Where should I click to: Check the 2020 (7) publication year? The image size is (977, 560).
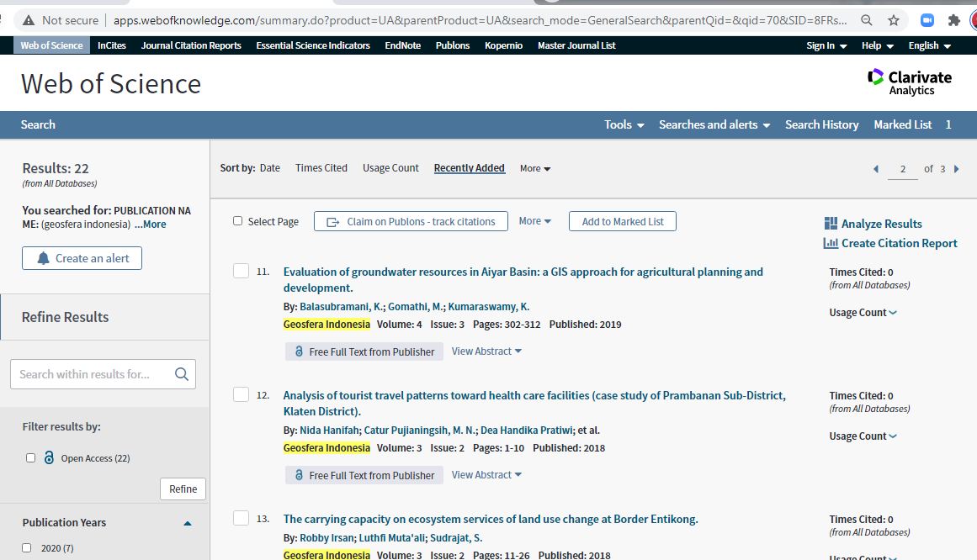tap(26, 548)
